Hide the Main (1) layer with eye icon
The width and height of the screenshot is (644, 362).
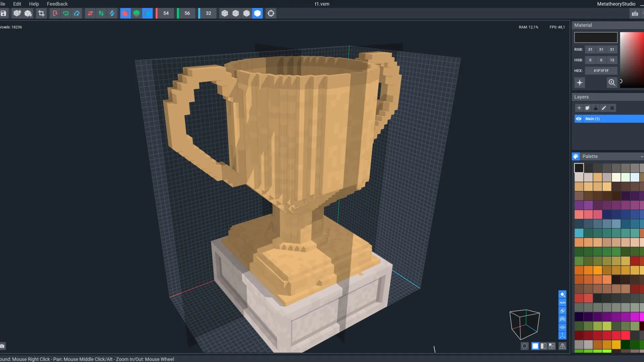[x=579, y=119]
